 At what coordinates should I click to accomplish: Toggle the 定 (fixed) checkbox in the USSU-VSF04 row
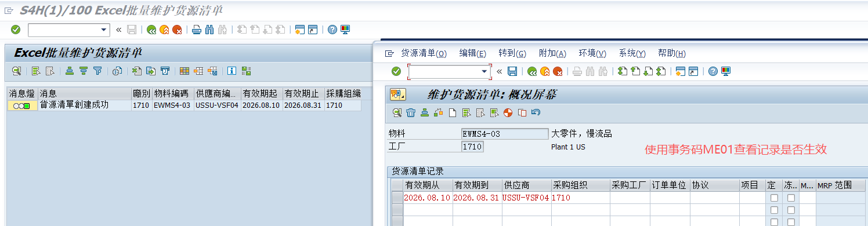[x=774, y=198]
